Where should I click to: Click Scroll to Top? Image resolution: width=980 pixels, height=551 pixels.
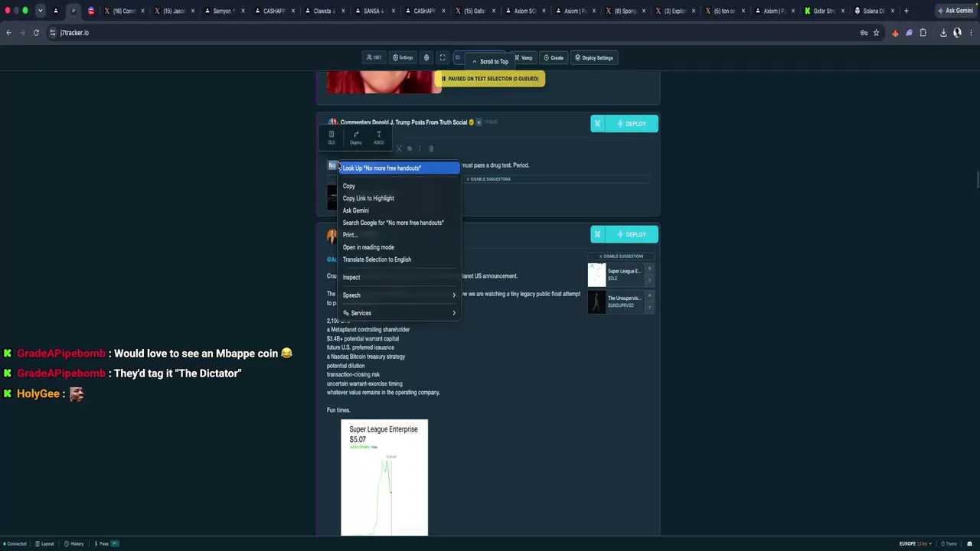pos(490,62)
